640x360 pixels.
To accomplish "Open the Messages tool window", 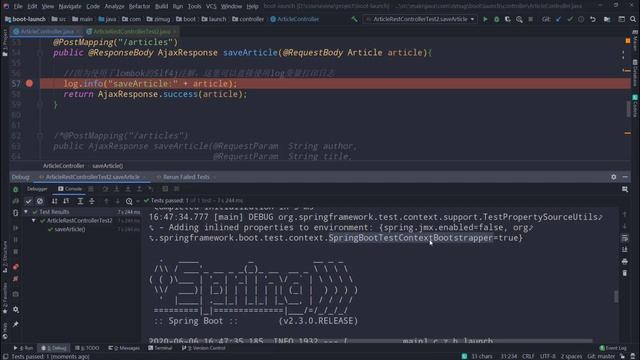I will (124, 348).
